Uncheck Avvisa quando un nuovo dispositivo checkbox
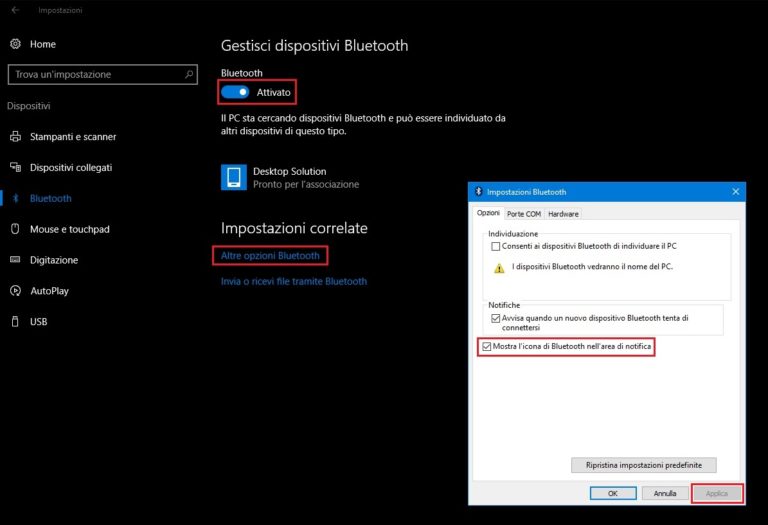This screenshot has height=525, width=768. coord(495,317)
